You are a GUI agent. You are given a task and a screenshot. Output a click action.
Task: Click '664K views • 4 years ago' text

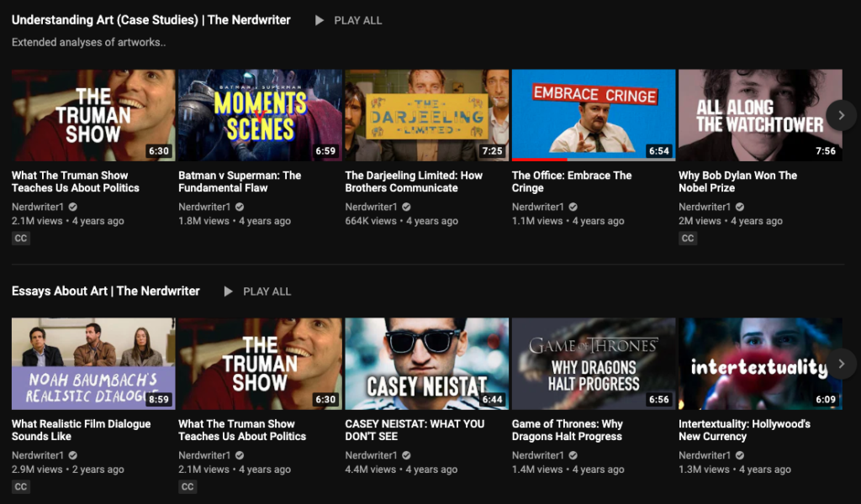[x=401, y=221]
